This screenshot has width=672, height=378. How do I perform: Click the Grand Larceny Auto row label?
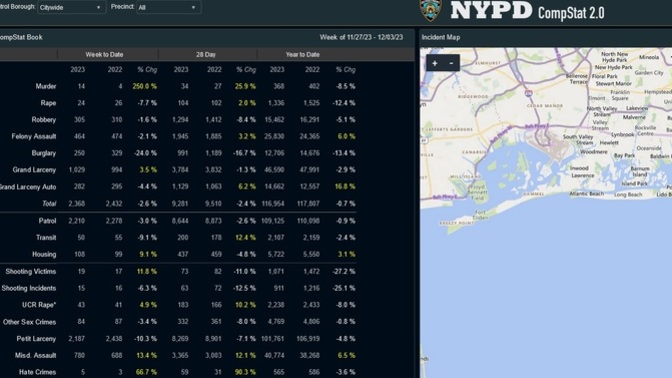coord(28,187)
